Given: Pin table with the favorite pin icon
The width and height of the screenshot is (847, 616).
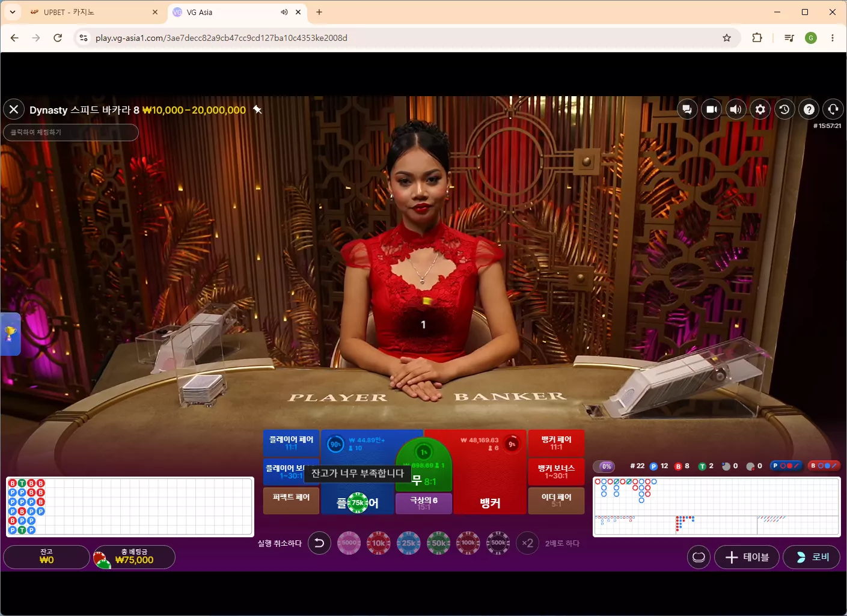Looking at the screenshot, I should coord(257,110).
